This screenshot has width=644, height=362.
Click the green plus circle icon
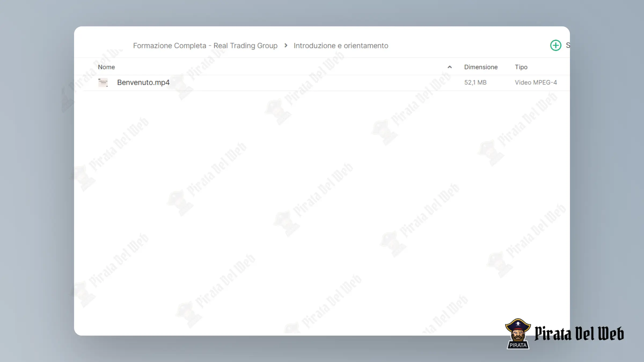coord(555,45)
